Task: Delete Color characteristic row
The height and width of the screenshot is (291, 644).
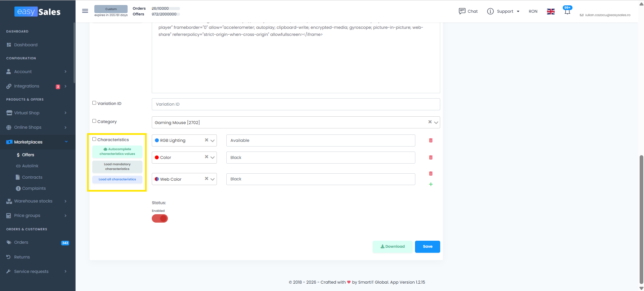Action: point(431,158)
